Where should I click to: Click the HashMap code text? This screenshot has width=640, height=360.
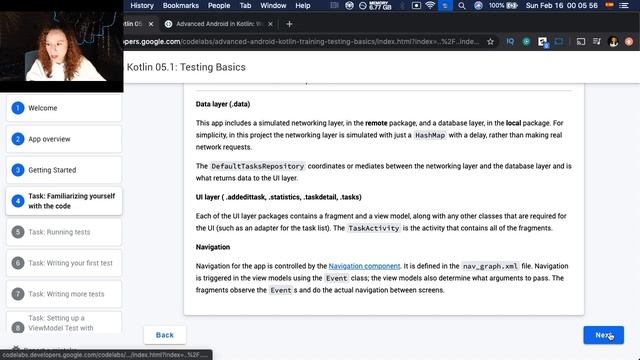(x=430, y=135)
